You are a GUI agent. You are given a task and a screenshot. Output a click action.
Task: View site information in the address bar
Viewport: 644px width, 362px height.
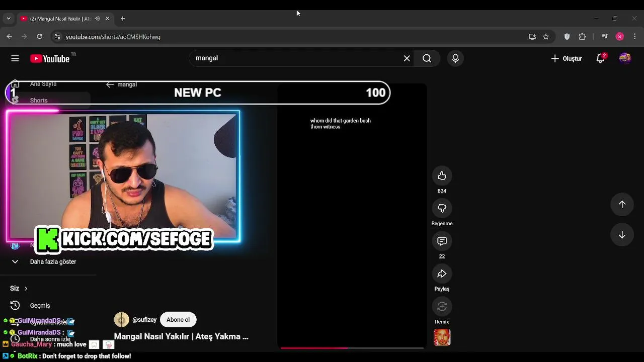[x=57, y=37]
